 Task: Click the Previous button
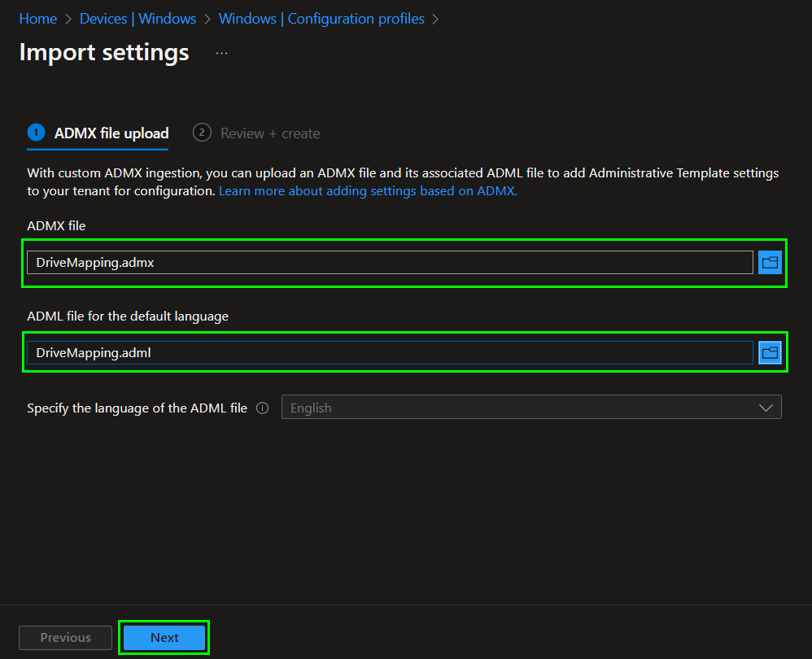click(x=66, y=638)
